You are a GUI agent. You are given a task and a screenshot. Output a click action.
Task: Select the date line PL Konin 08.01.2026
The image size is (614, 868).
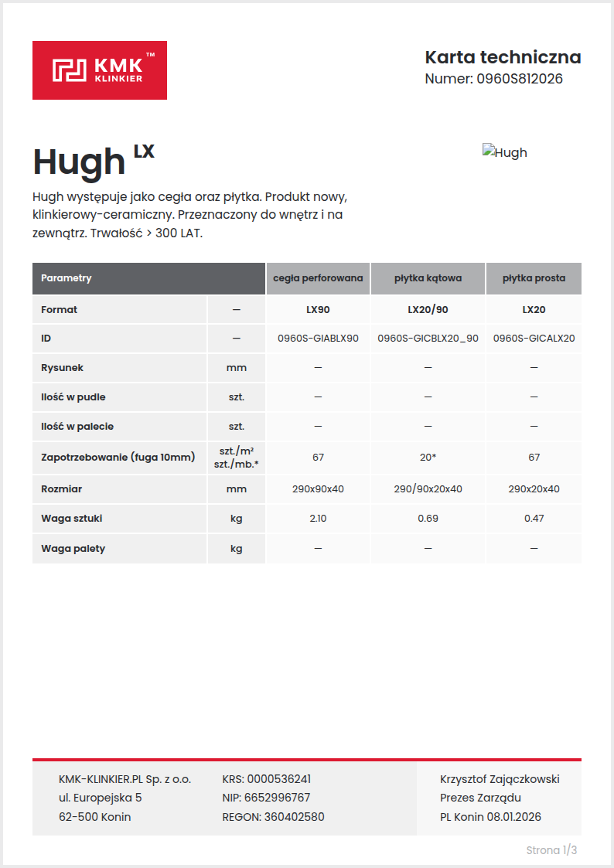490,817
